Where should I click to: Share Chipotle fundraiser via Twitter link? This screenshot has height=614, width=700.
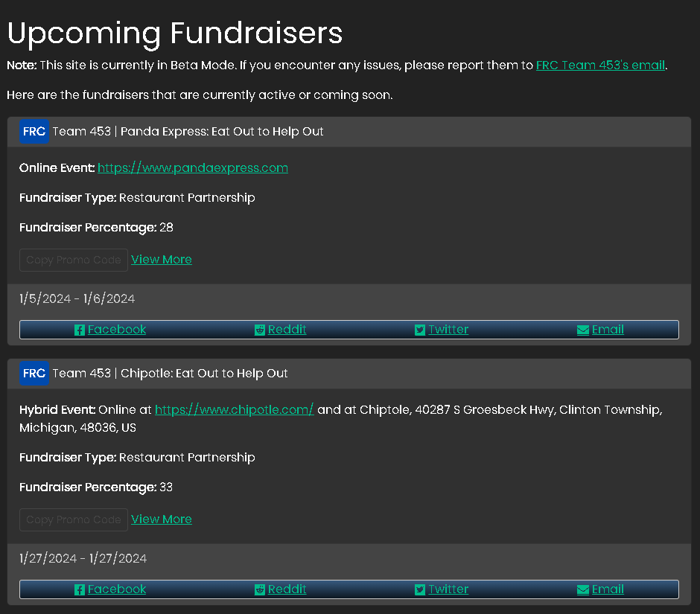coord(448,589)
